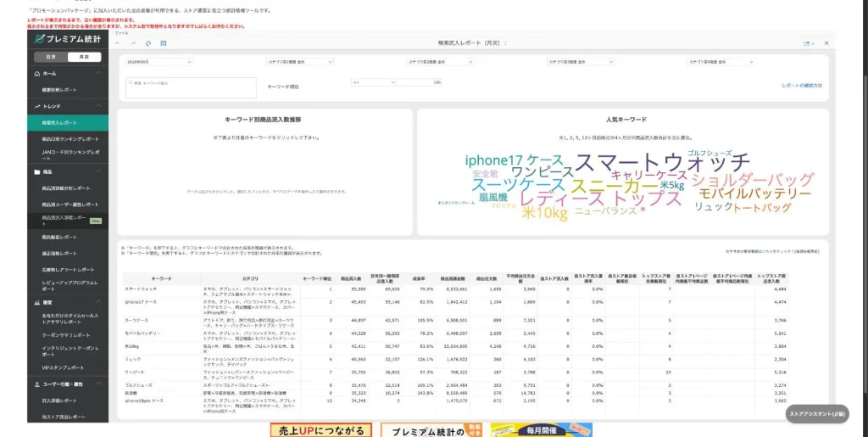Open JANコード別ランキングレポート
The width and height of the screenshot is (868, 437).
pyautogui.click(x=70, y=155)
